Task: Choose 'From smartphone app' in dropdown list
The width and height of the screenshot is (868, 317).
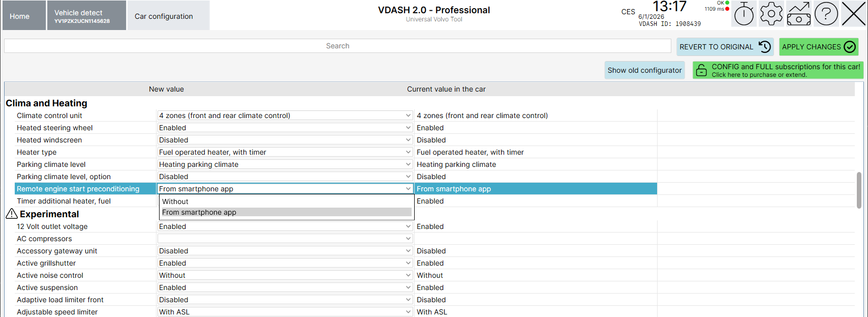Action: [287, 212]
